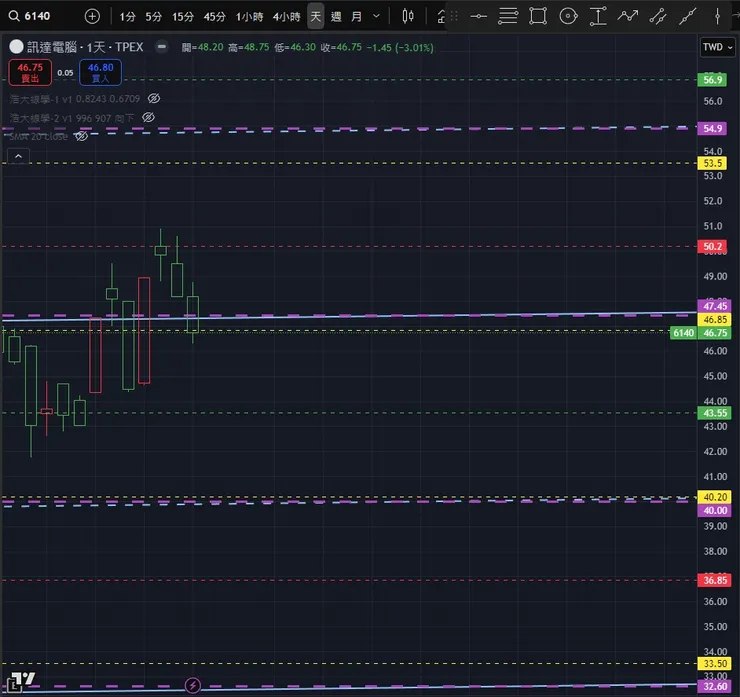Viewport: 740px width, 697px height.
Task: Switch to the 月 monthly timeframe
Action: tap(357, 17)
